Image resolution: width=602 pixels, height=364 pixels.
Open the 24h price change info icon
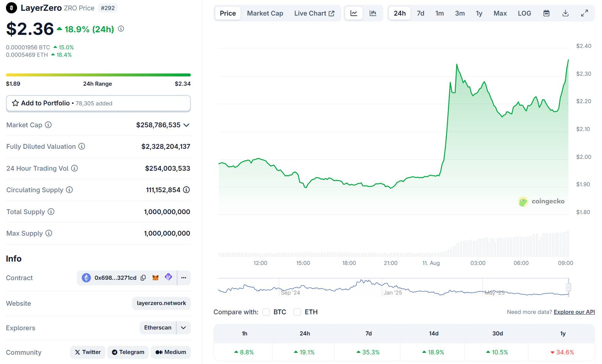[121, 29]
